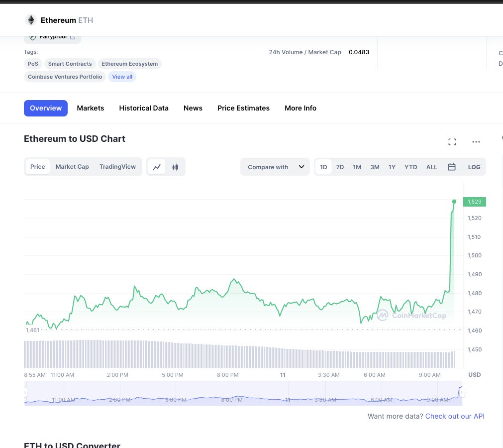This screenshot has width=503, height=448.
Task: Switch to candlestick chart icon
Action: click(175, 167)
